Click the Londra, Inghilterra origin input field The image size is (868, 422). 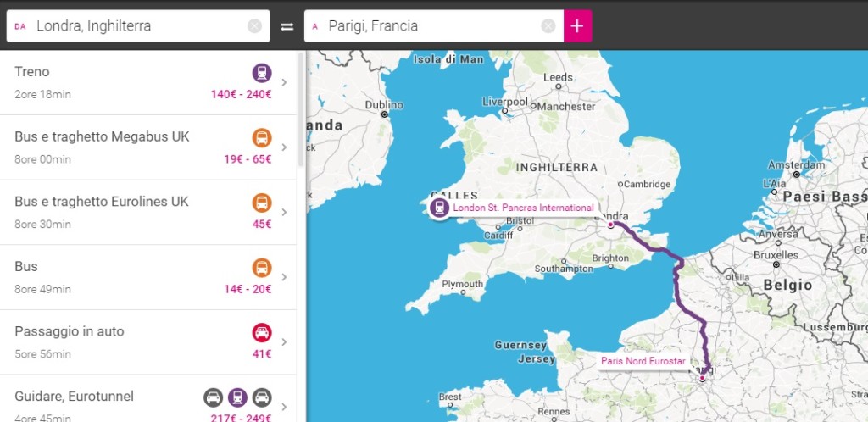pyautogui.click(x=136, y=26)
